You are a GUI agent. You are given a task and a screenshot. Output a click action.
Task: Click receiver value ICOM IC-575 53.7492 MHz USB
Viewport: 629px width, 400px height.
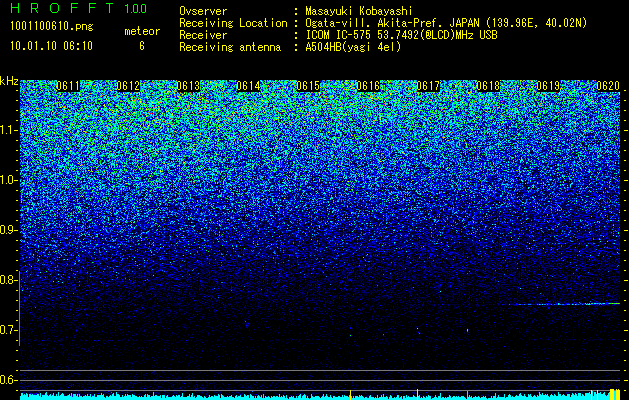tap(401, 35)
